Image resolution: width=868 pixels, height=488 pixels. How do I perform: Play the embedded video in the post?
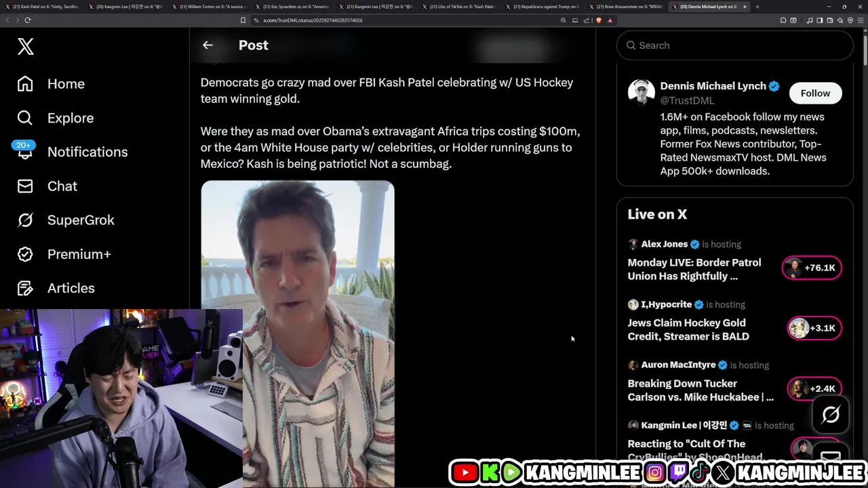click(298, 333)
